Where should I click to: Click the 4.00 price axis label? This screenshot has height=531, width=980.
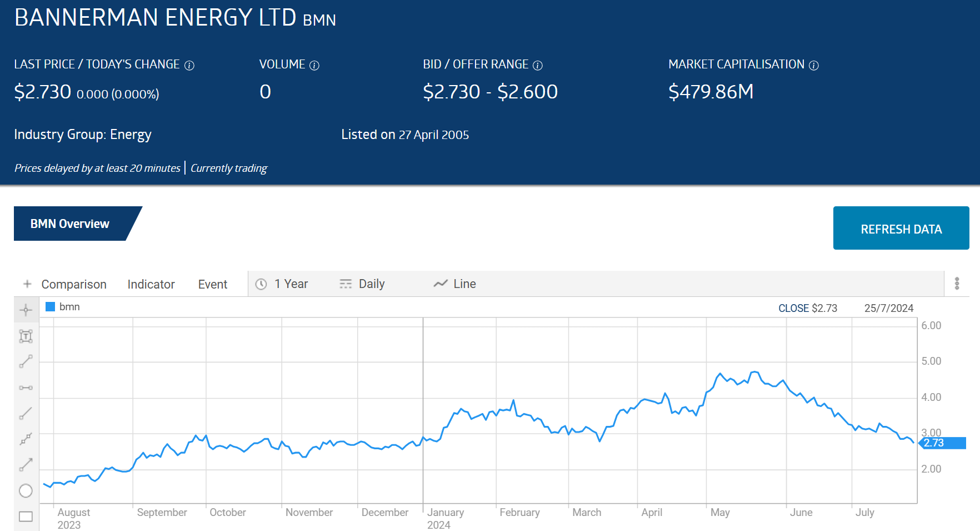(x=931, y=397)
